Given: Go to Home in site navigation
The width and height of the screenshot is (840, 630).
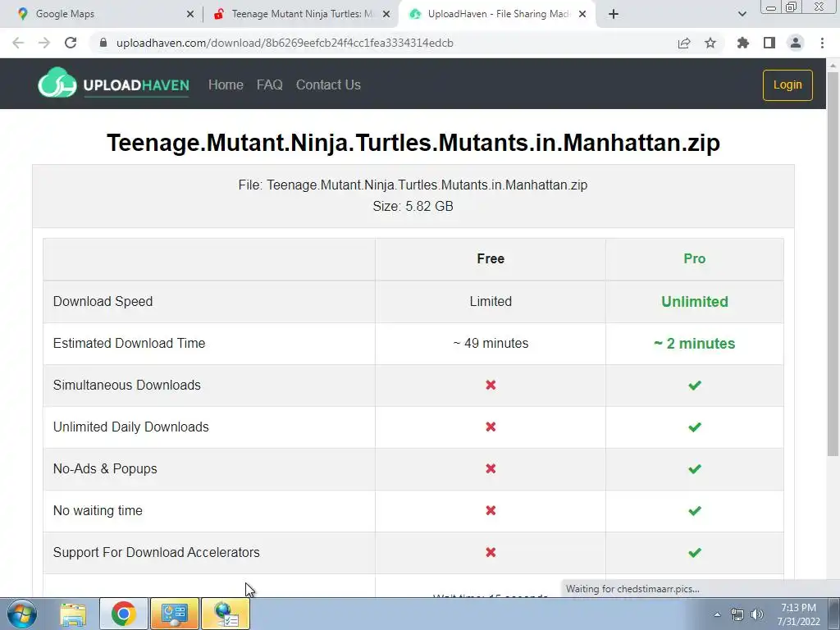Looking at the screenshot, I should point(226,84).
